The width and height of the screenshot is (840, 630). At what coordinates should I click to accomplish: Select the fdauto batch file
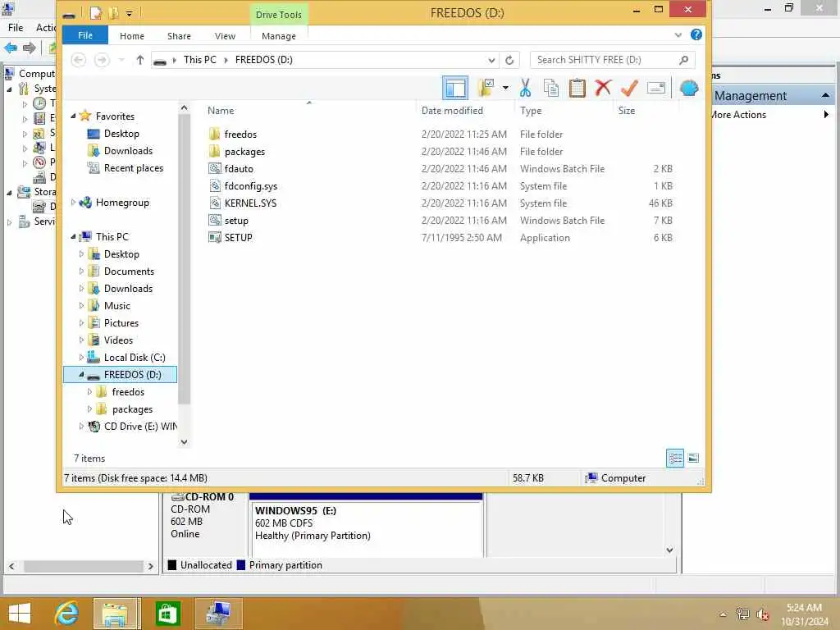point(239,169)
